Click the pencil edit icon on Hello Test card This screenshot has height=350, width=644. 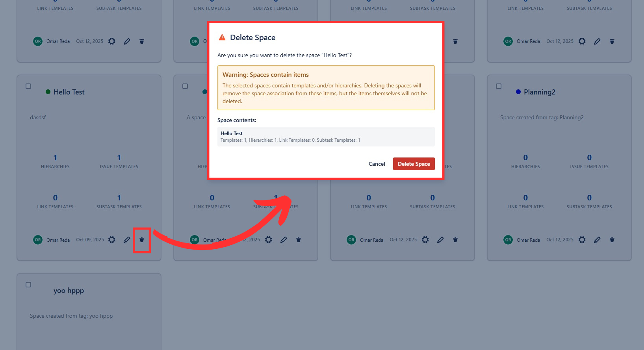point(127,240)
